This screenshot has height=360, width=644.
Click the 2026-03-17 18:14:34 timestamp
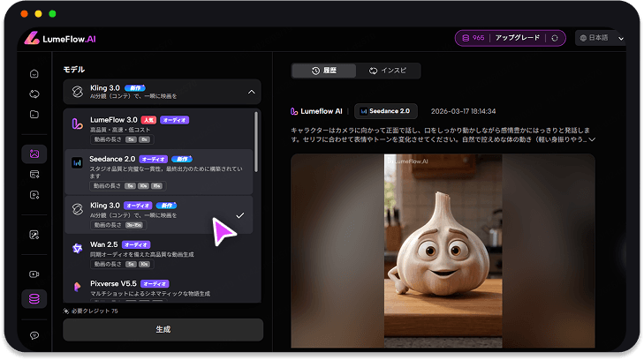click(x=463, y=111)
